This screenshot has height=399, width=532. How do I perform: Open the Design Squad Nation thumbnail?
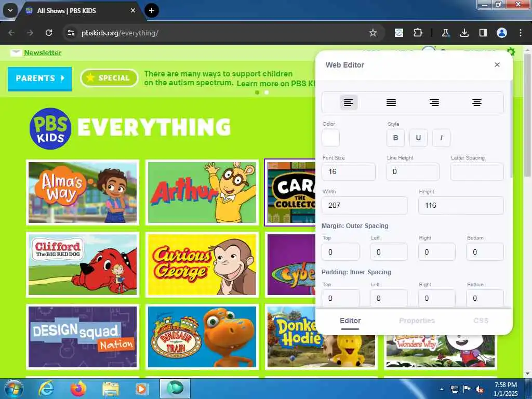pyautogui.click(x=83, y=337)
